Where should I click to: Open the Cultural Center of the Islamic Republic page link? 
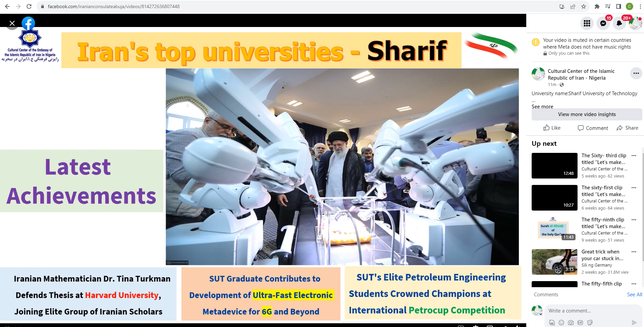tap(581, 74)
